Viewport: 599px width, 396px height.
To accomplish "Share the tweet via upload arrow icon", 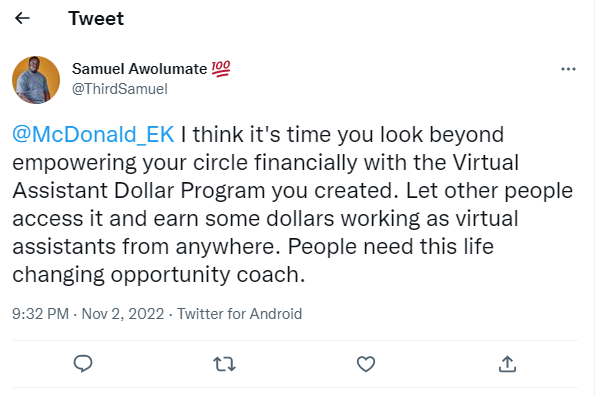I will (507, 364).
